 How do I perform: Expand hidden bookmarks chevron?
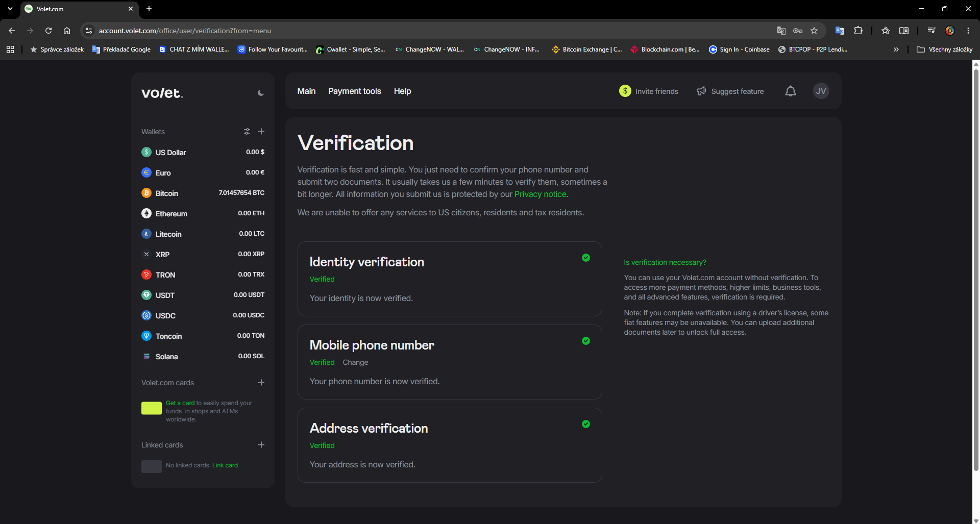pyautogui.click(x=896, y=49)
